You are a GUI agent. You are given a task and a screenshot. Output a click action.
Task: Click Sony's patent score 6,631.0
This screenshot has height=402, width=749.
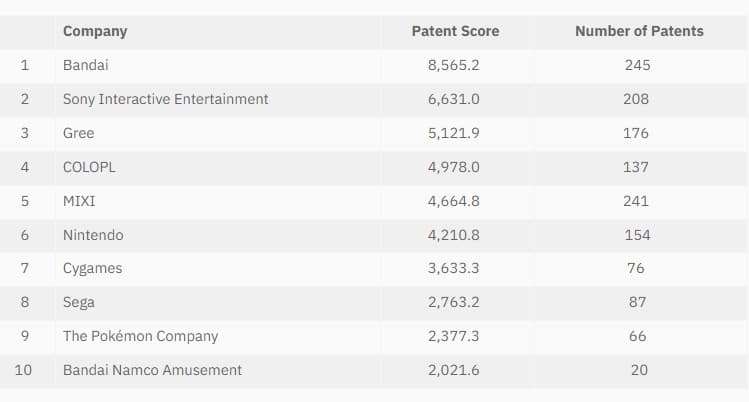(x=454, y=99)
